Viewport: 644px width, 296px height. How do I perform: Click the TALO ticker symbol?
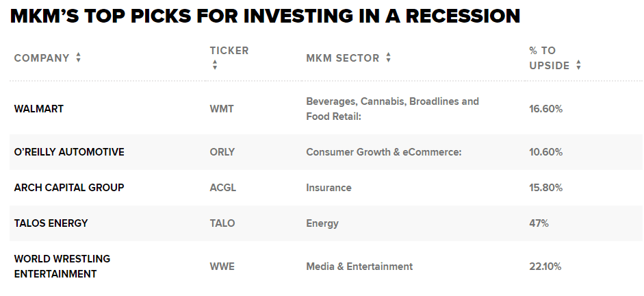coord(222,223)
